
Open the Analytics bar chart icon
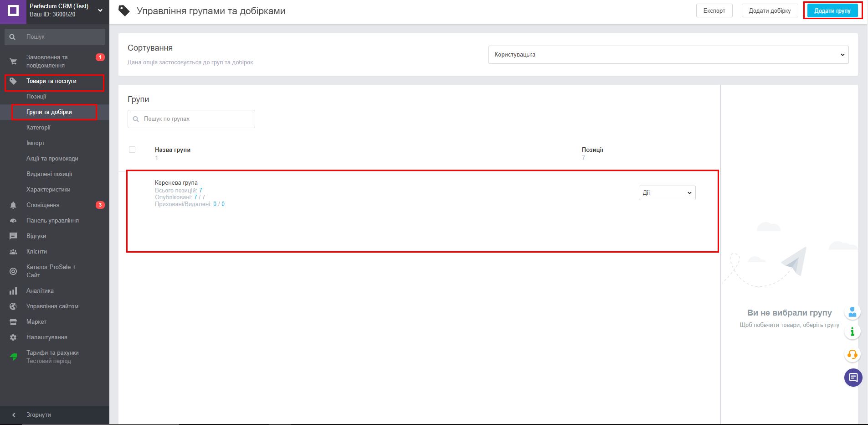pos(13,291)
